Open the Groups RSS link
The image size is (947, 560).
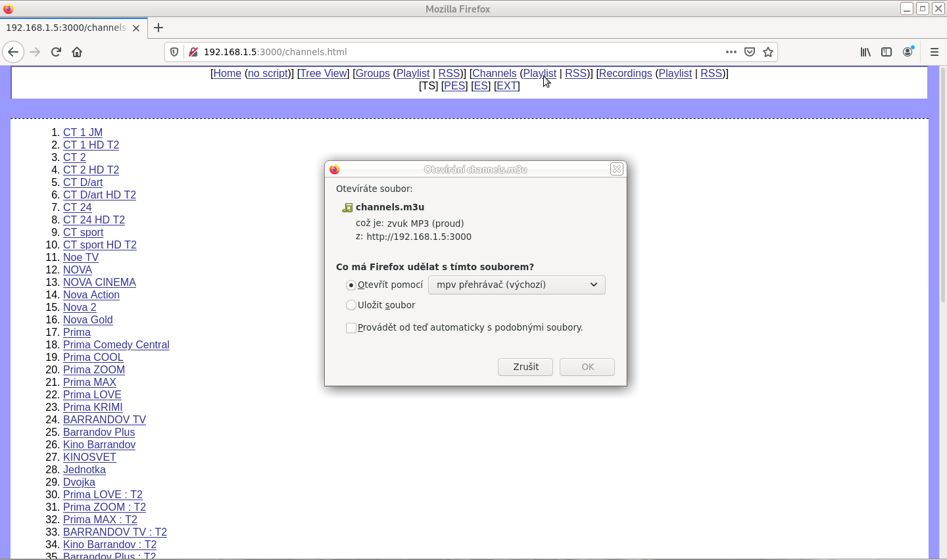[x=449, y=74]
